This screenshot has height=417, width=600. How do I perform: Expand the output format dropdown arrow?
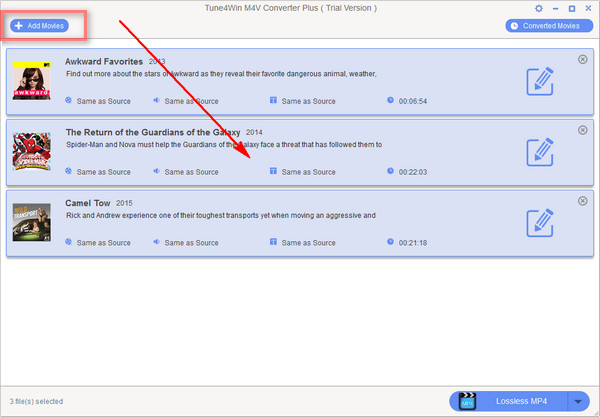pos(578,401)
